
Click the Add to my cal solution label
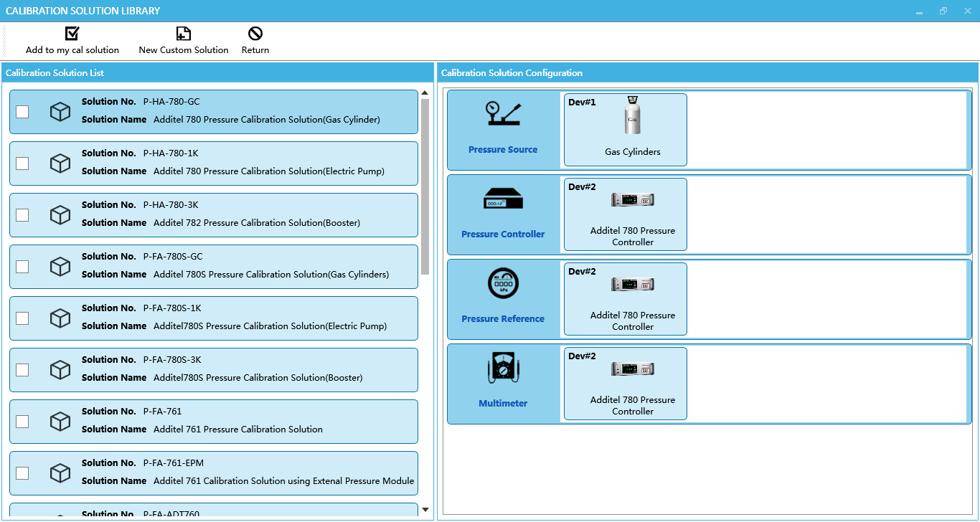click(72, 50)
